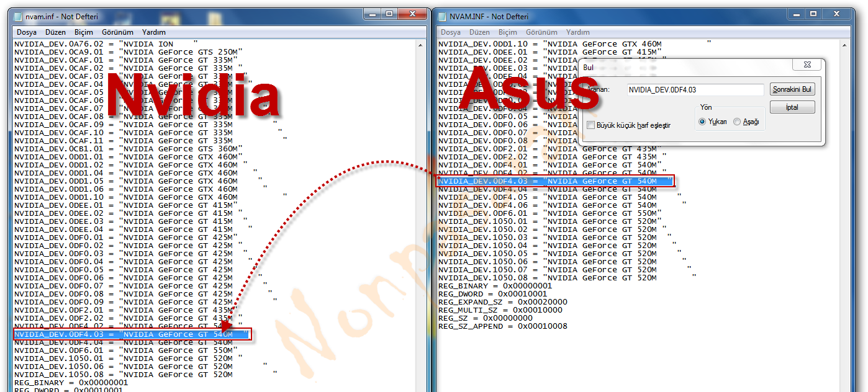
Task: Click NVIDIA_DEV.0DF0.09 line in left window
Action: tap(145, 302)
